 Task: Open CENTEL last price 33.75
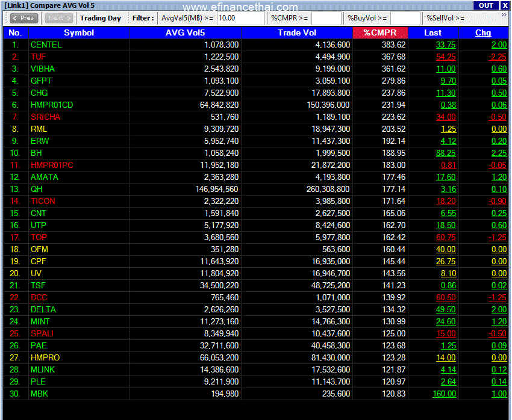tap(446, 45)
